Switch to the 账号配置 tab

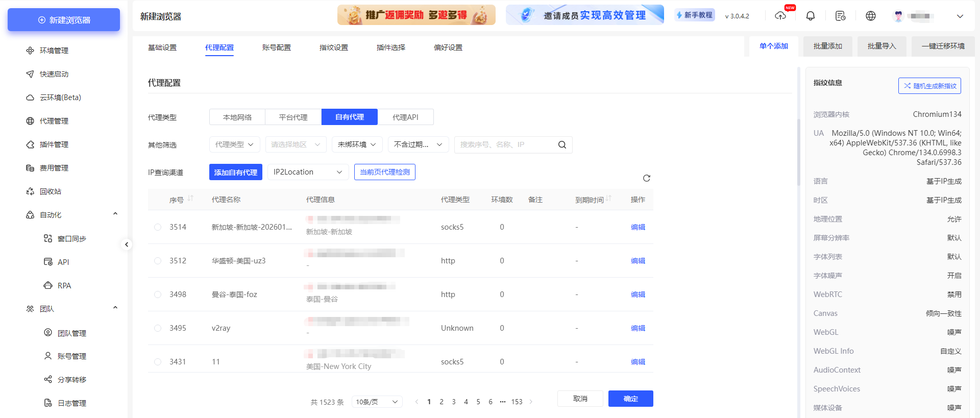pyautogui.click(x=277, y=47)
